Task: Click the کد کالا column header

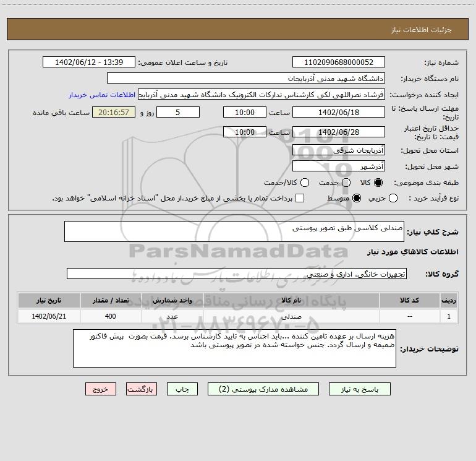Action: point(409,300)
